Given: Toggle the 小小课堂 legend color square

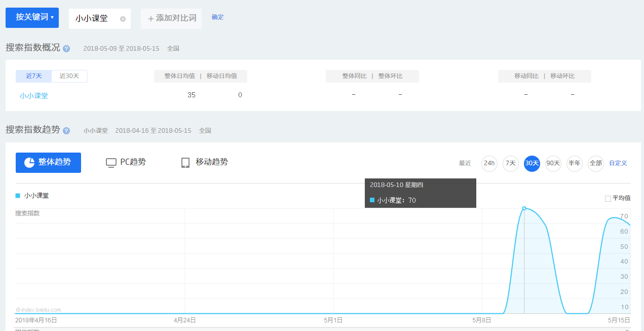Looking at the screenshot, I should [18, 195].
